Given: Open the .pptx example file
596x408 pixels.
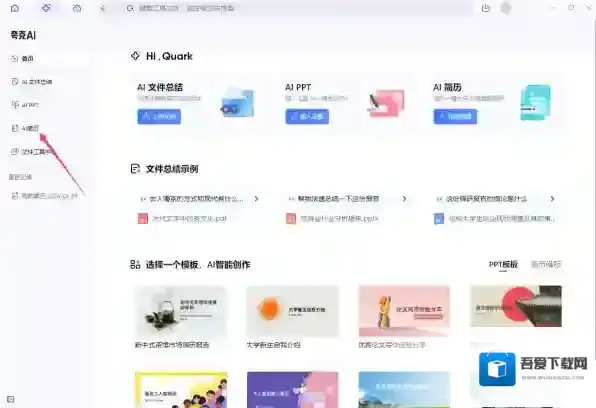Looking at the screenshot, I should [339, 219].
